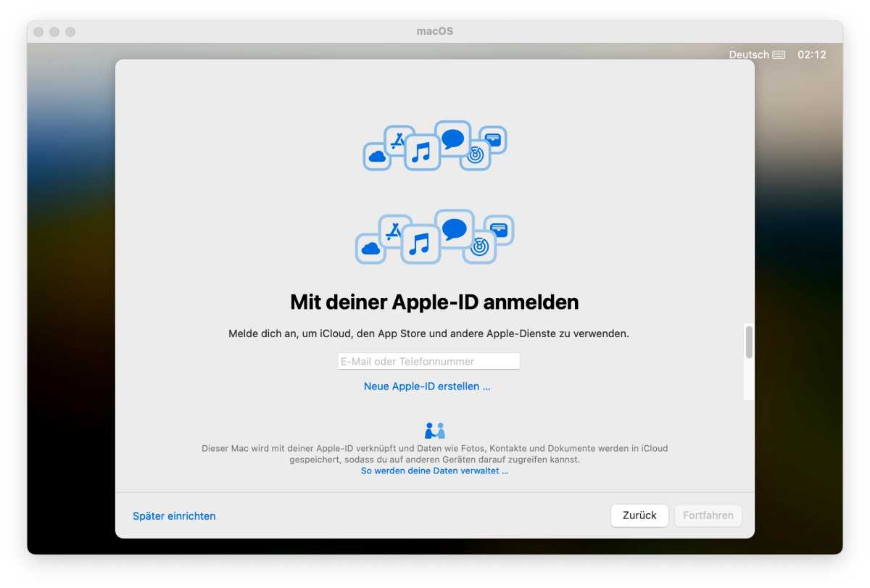This screenshot has height=588, width=870.
Task: Click the App Store icon in the lower cluster
Action: point(394,231)
